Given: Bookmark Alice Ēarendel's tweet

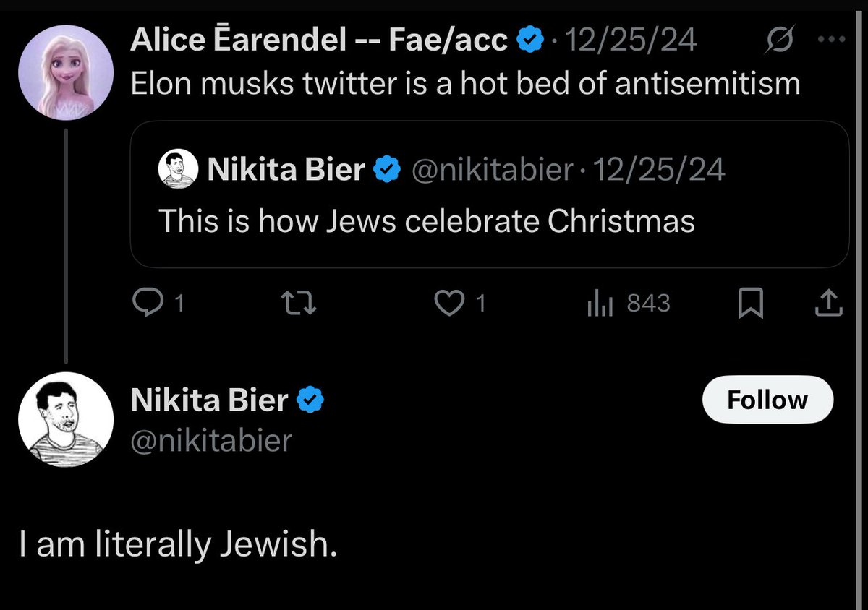Looking at the screenshot, I should tap(751, 304).
